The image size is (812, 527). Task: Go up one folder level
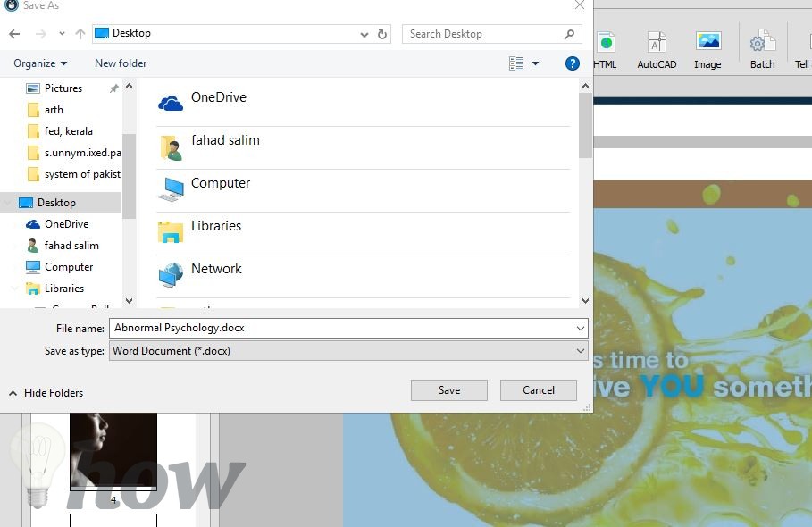tap(80, 34)
